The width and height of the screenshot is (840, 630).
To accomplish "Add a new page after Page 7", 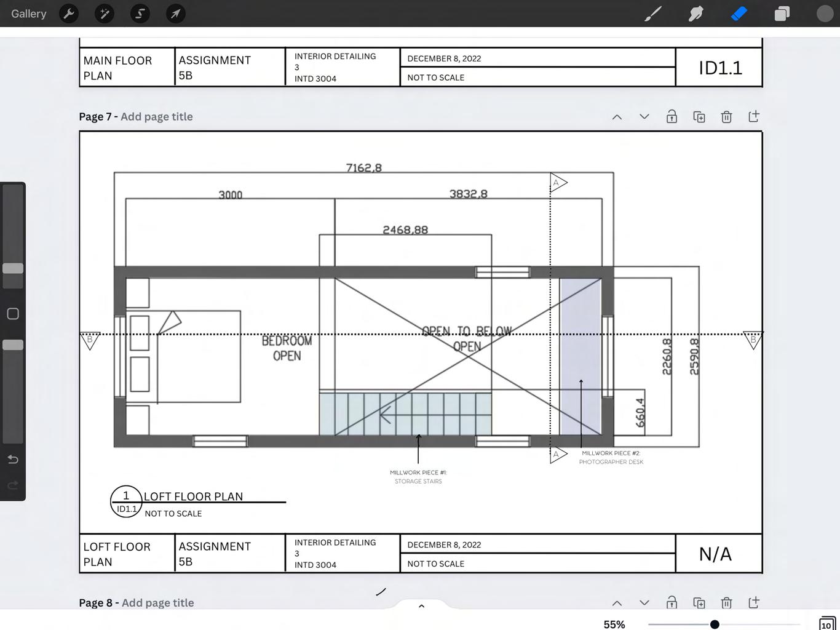I will pyautogui.click(x=754, y=116).
